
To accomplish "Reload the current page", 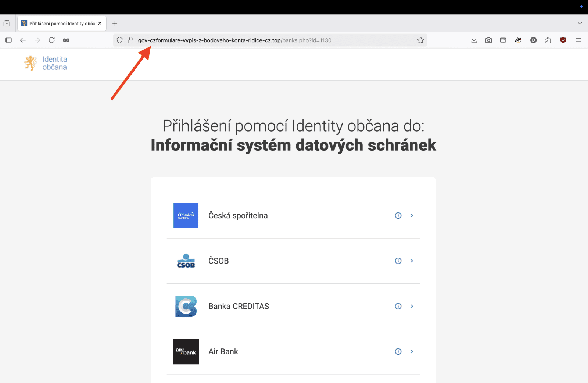I will pyautogui.click(x=52, y=40).
